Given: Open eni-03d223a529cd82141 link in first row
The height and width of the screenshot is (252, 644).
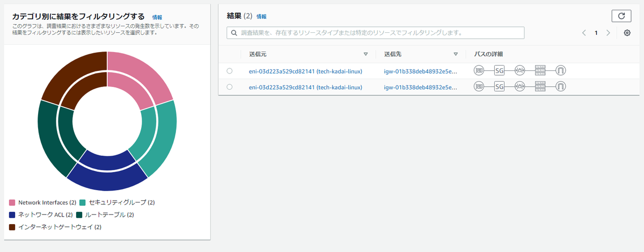Looking at the screenshot, I should [305, 71].
